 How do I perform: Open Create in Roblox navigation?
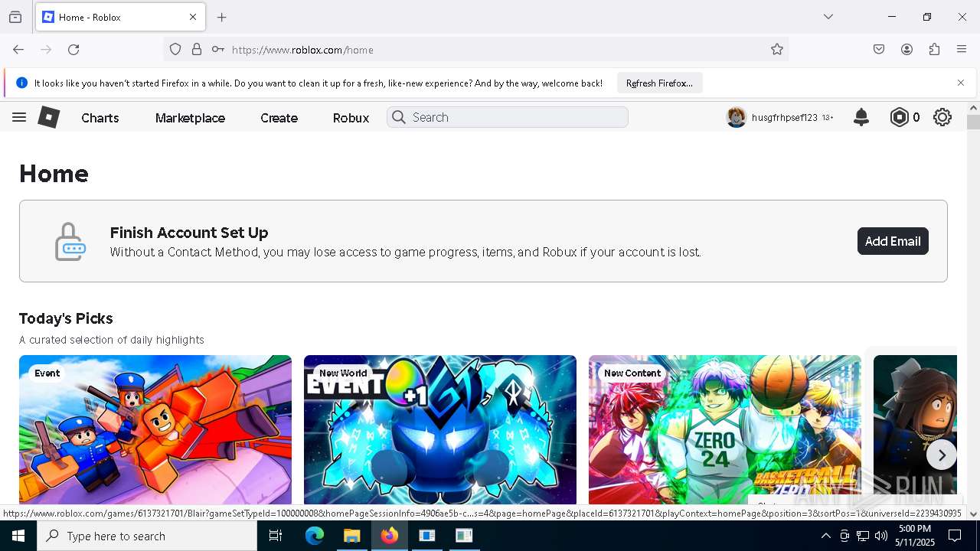pos(279,118)
